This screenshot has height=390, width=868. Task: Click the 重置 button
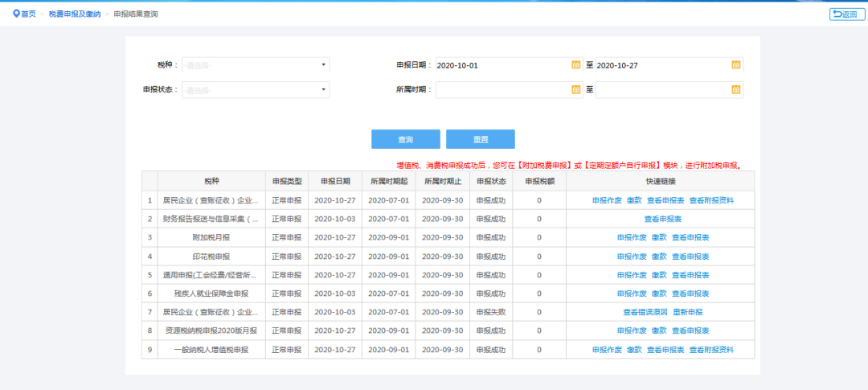(481, 139)
